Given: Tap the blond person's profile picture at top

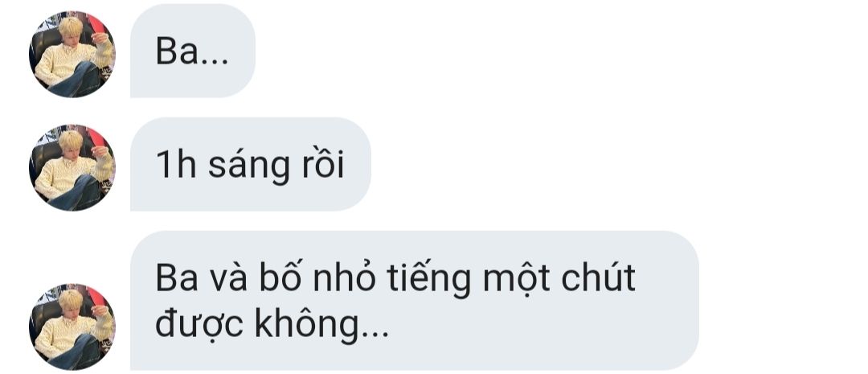Looking at the screenshot, I should click(x=72, y=55).
